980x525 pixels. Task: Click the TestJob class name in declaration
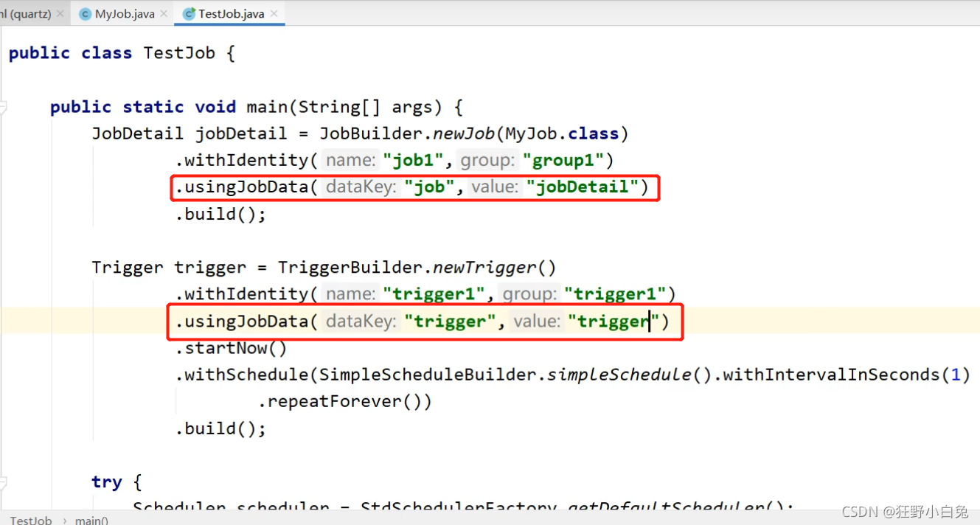pyautogui.click(x=179, y=53)
